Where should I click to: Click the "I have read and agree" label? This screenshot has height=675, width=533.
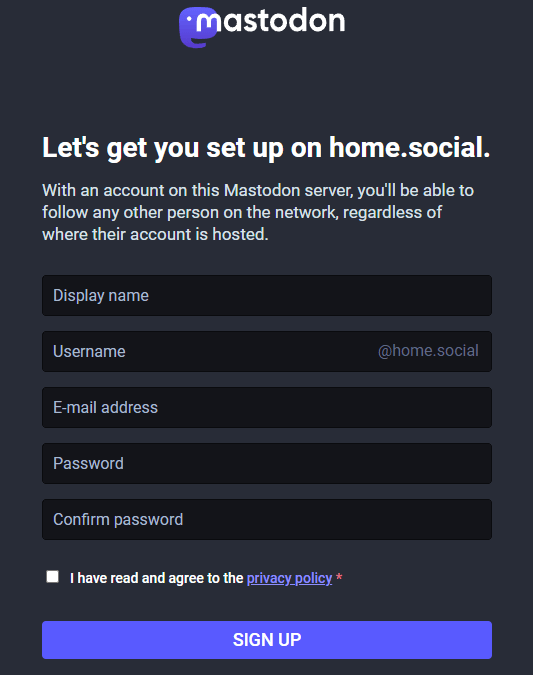[x=157, y=578]
